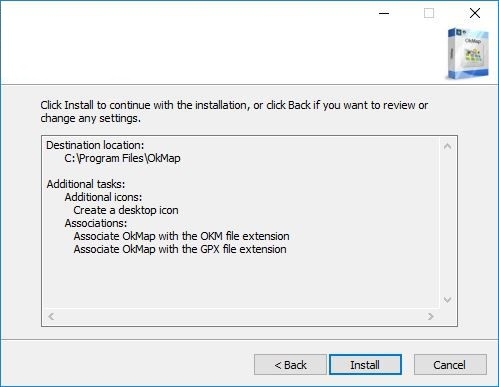This screenshot has width=499, height=387.
Task: Click the OKM file extension association line
Action: [181, 236]
